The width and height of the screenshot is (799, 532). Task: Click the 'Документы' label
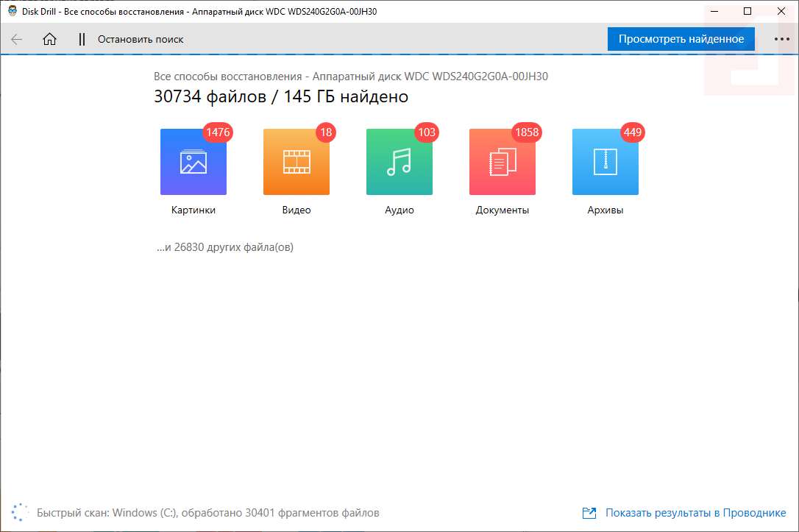coord(502,210)
